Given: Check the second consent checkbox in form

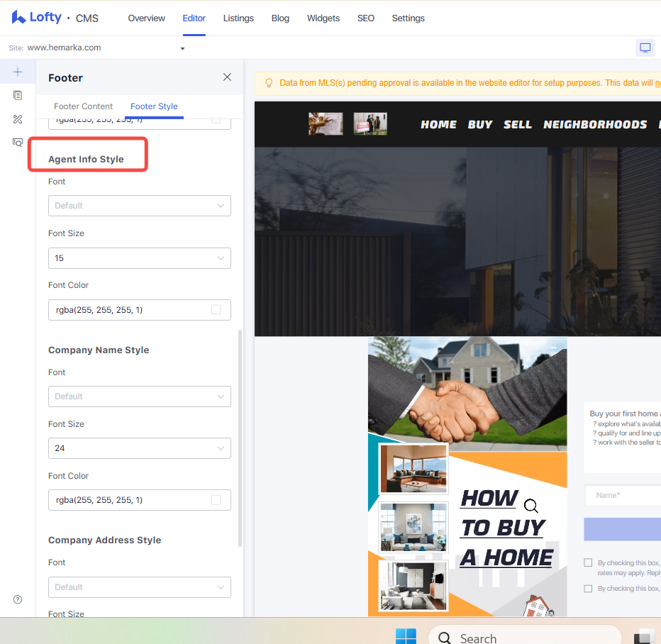Looking at the screenshot, I should point(588,589).
